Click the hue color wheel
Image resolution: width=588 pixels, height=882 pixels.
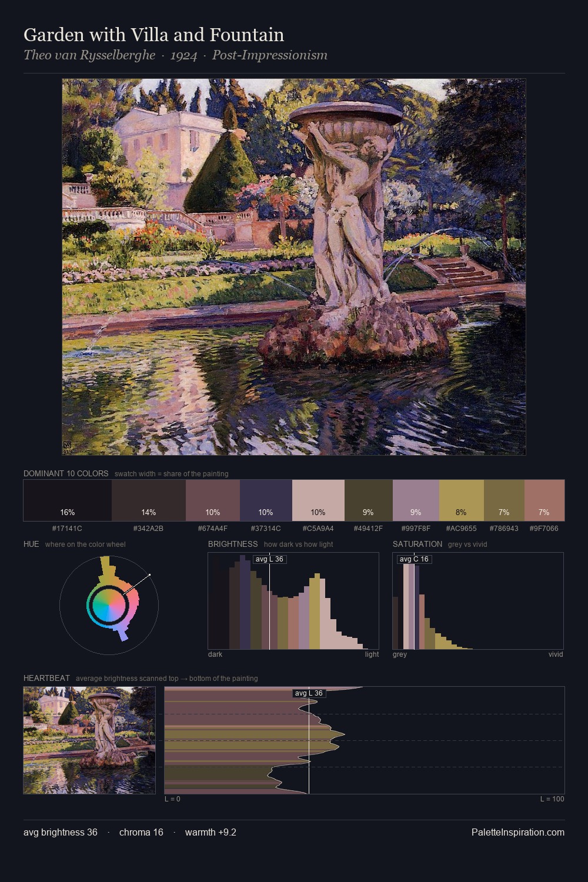click(x=109, y=604)
